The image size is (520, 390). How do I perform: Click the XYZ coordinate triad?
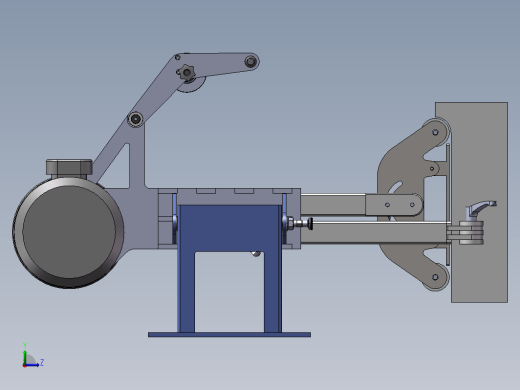(x=32, y=355)
